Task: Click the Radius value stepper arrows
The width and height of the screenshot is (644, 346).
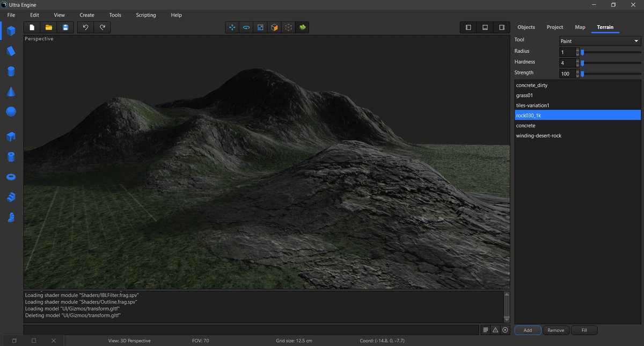Action: click(x=577, y=52)
